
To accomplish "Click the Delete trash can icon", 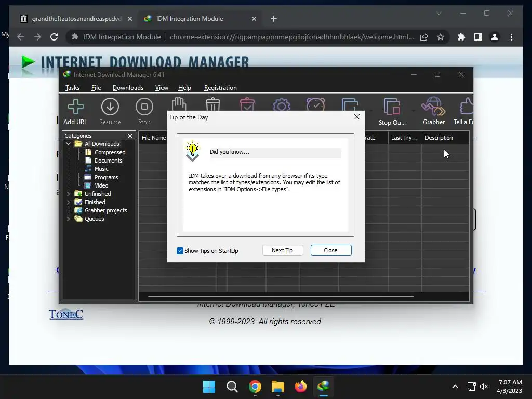I will coord(213,104).
